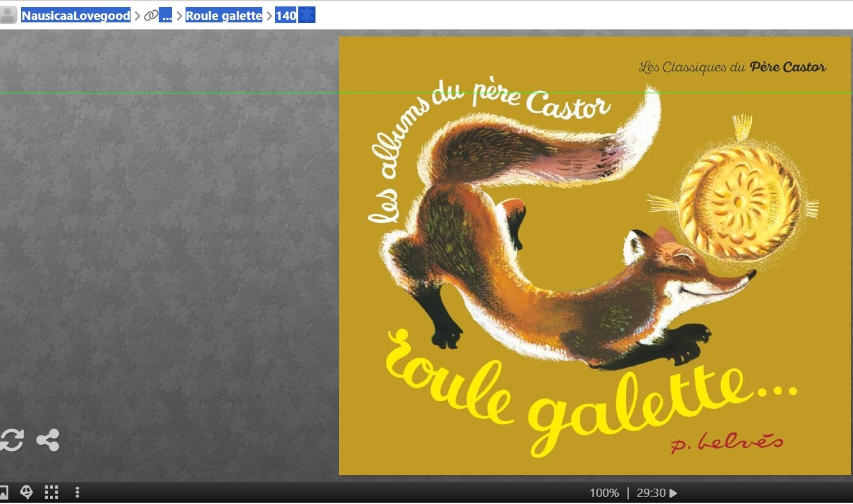The width and height of the screenshot is (853, 504).
Task: Open the Roule galette breadcrumb link
Action: (x=224, y=16)
